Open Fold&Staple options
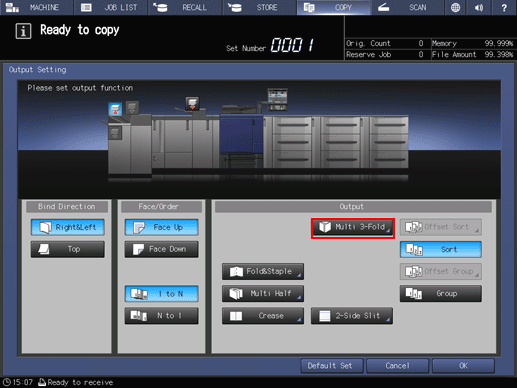This screenshot has height=388, width=517. coord(263,272)
